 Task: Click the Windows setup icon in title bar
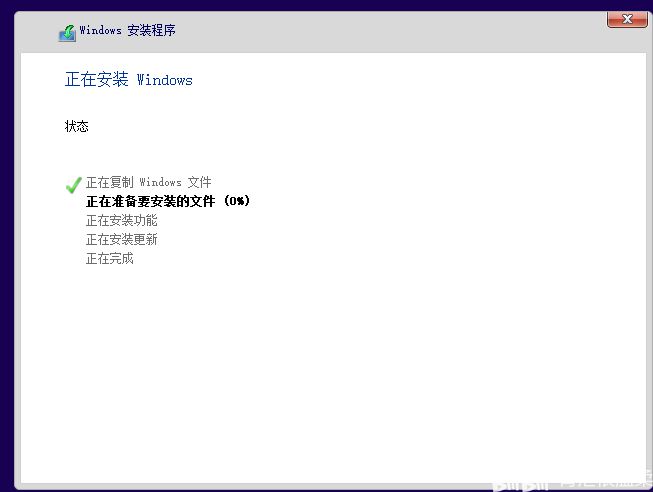[x=67, y=32]
